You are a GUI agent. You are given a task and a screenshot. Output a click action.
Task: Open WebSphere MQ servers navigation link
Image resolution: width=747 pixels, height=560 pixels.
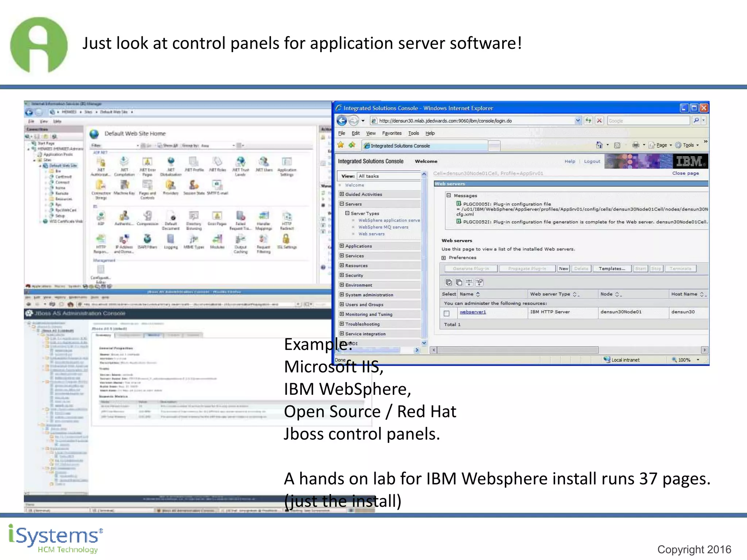(383, 227)
